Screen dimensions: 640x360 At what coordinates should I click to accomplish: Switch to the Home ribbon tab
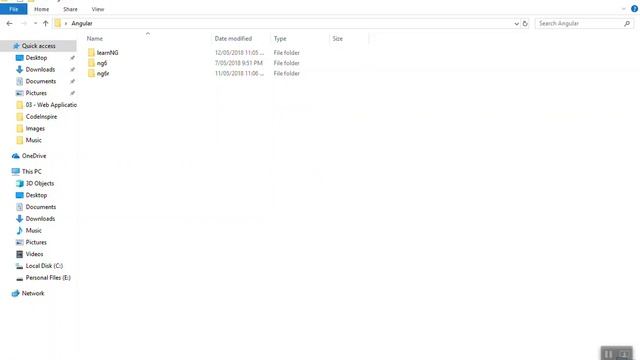[x=41, y=9]
